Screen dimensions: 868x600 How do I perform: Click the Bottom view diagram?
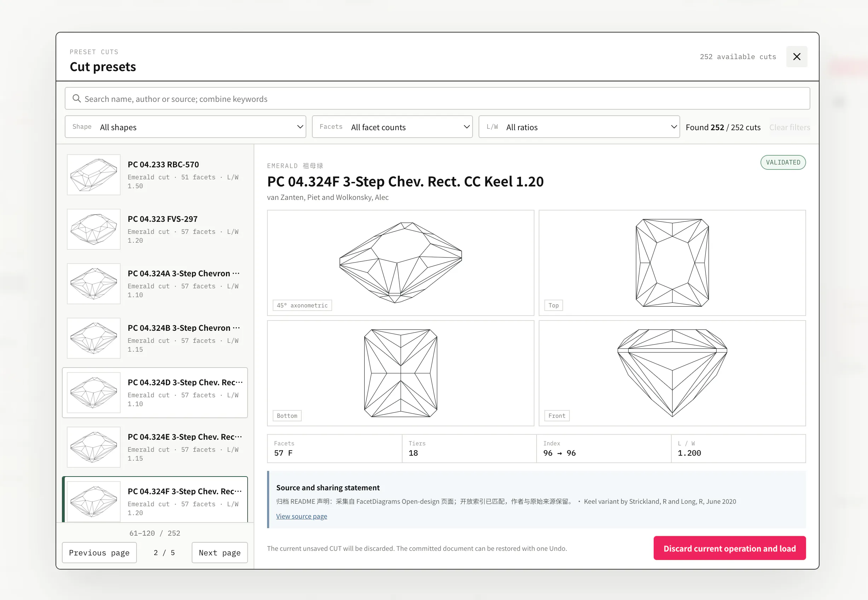click(400, 373)
